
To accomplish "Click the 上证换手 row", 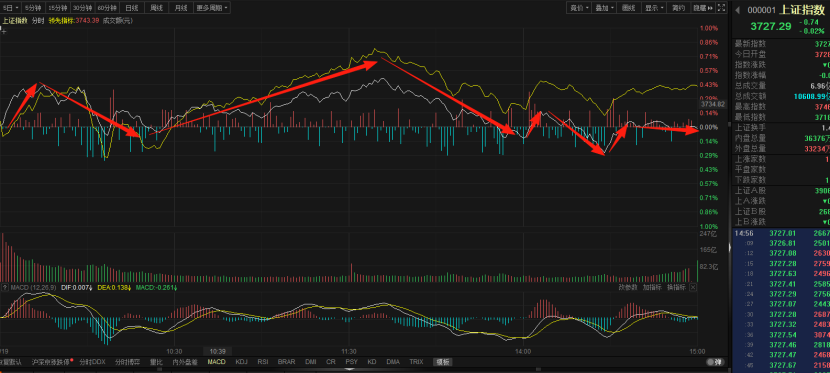I will pos(781,127).
